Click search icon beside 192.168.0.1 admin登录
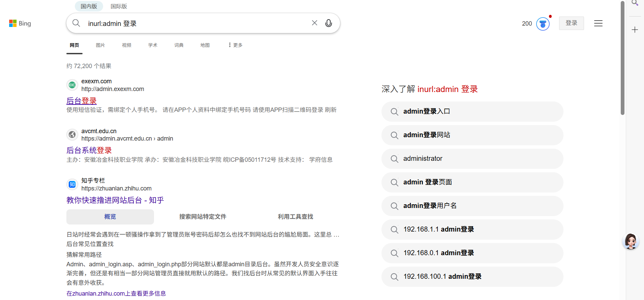This screenshot has width=644, height=300. (x=394, y=253)
